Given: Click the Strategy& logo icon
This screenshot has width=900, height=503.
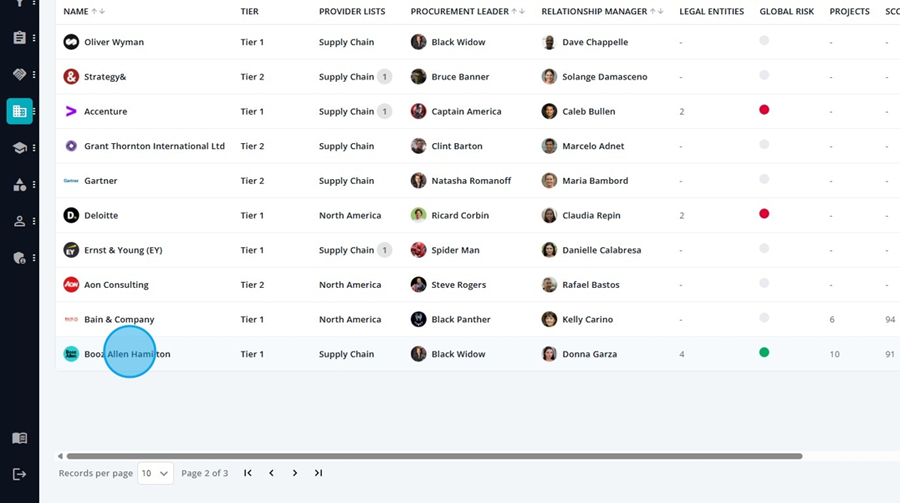Looking at the screenshot, I should tap(71, 76).
